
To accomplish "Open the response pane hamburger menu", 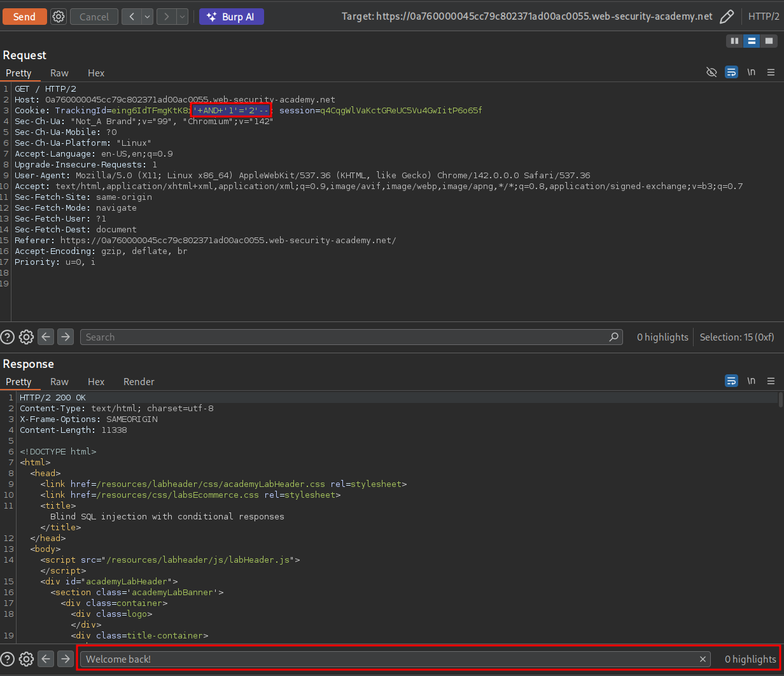I will pyautogui.click(x=771, y=381).
